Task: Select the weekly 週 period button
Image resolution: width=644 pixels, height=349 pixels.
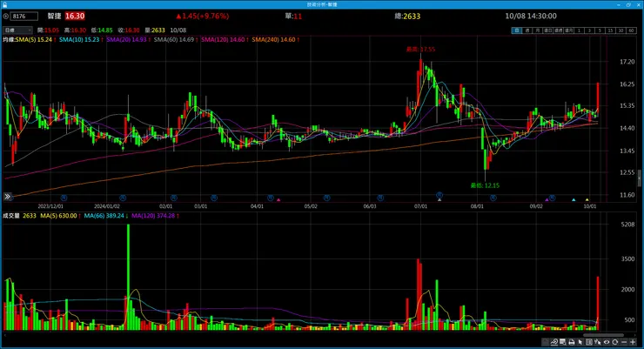Action: pos(527,30)
